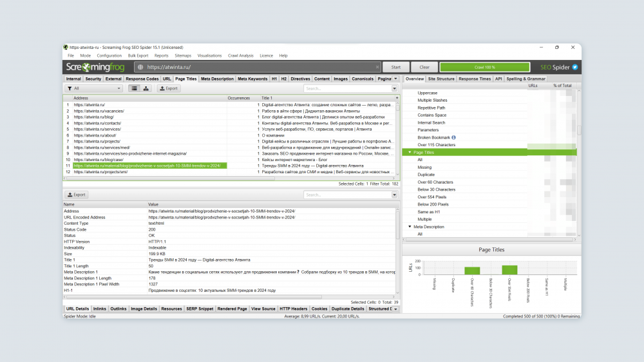Click the Title 1 column header
This screenshot has width=644, height=362.
pyautogui.click(x=327, y=98)
